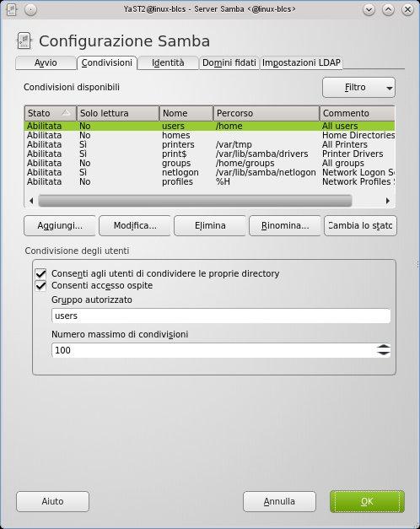Select the print$ share row
Viewport: 420px width, 529px height.
[209, 154]
